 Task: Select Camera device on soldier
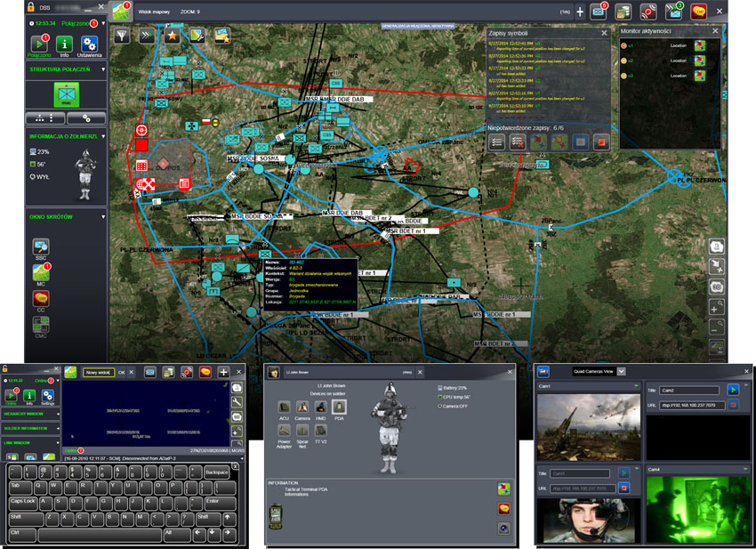(302, 408)
